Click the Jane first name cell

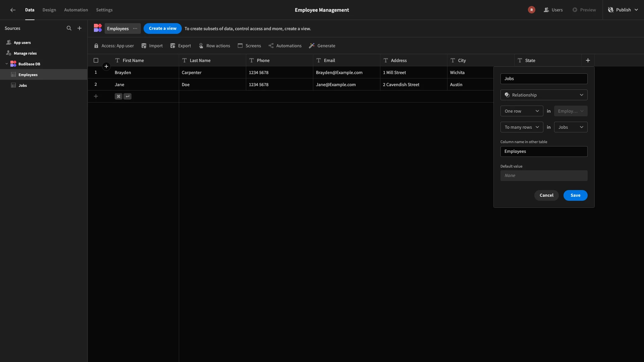145,84
